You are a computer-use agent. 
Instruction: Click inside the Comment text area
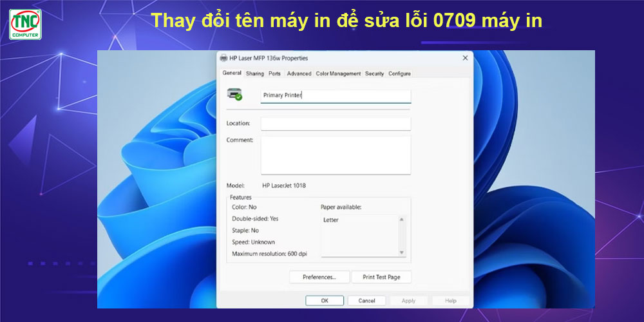point(336,155)
